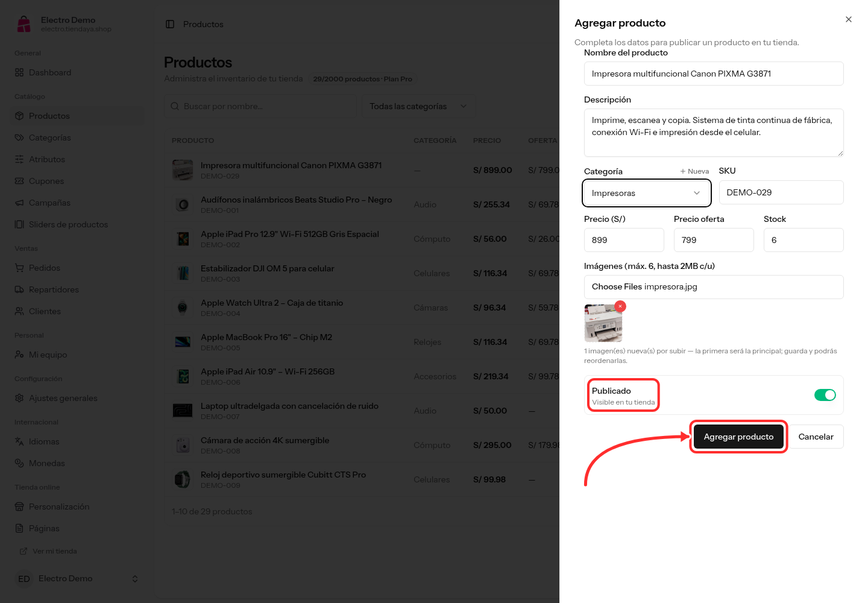Image resolution: width=868 pixels, height=603 pixels.
Task: Click the Apple iPad Pro 12.9" product thumbnail
Action: (183, 239)
